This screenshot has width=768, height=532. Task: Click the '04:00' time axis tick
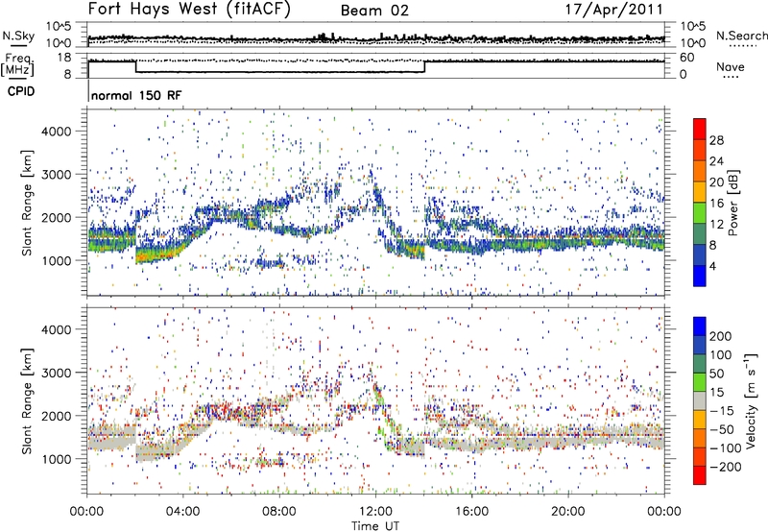(182, 511)
